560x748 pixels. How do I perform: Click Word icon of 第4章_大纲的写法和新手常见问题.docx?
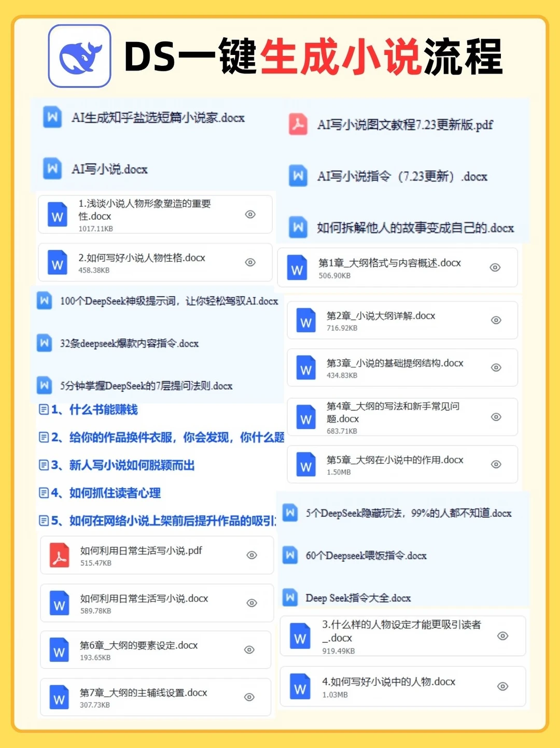point(305,417)
